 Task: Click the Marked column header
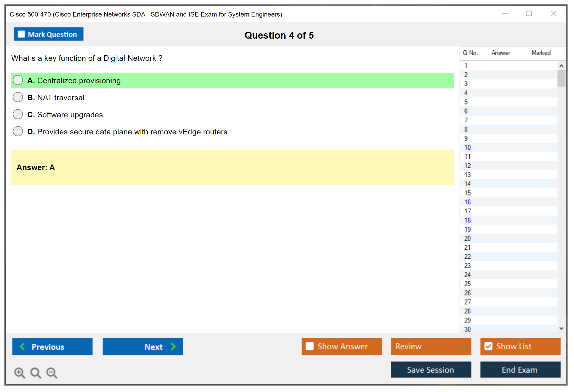pos(541,53)
